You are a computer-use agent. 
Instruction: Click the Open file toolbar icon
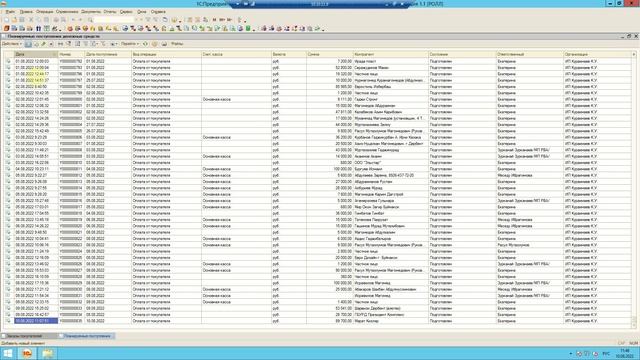click(14, 20)
